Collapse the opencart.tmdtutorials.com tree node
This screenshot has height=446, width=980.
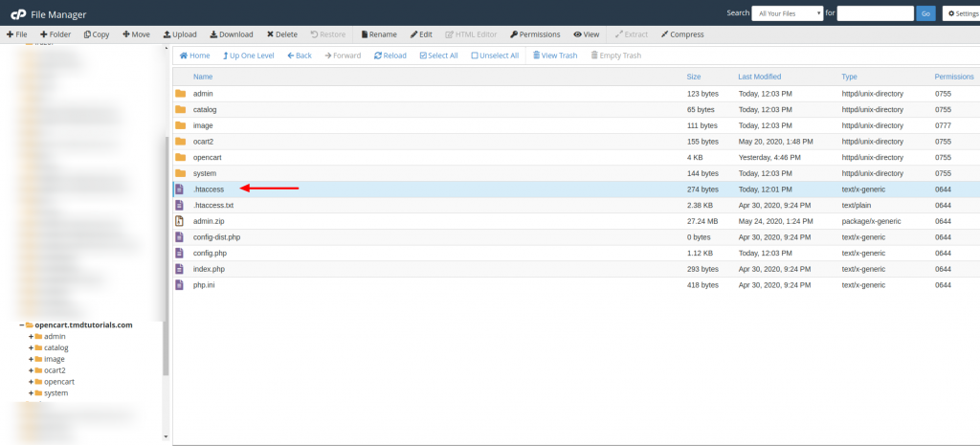click(x=21, y=325)
